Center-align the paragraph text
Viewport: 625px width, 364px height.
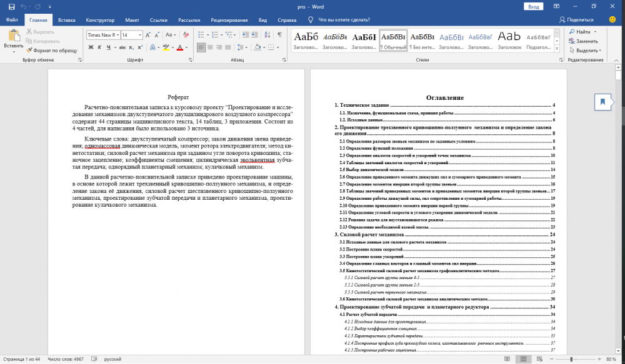tap(211, 47)
